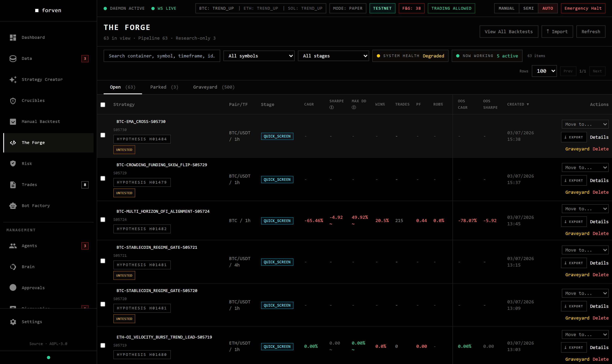Open the Risk shield icon

13,164
